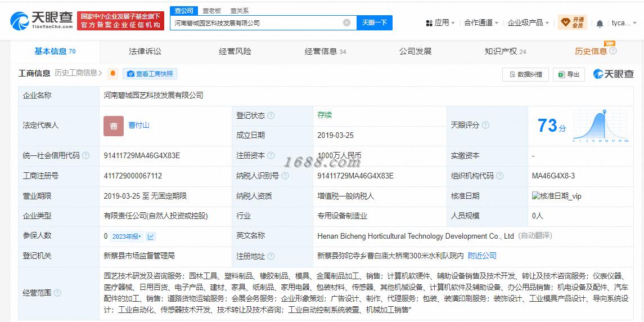Open help icon next to 天眼评分
The width and height of the screenshot is (644, 322).
(485, 125)
